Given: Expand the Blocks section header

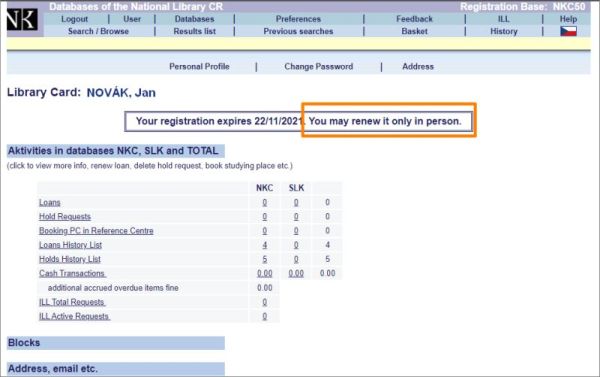Looking at the screenshot, I should coord(116,343).
